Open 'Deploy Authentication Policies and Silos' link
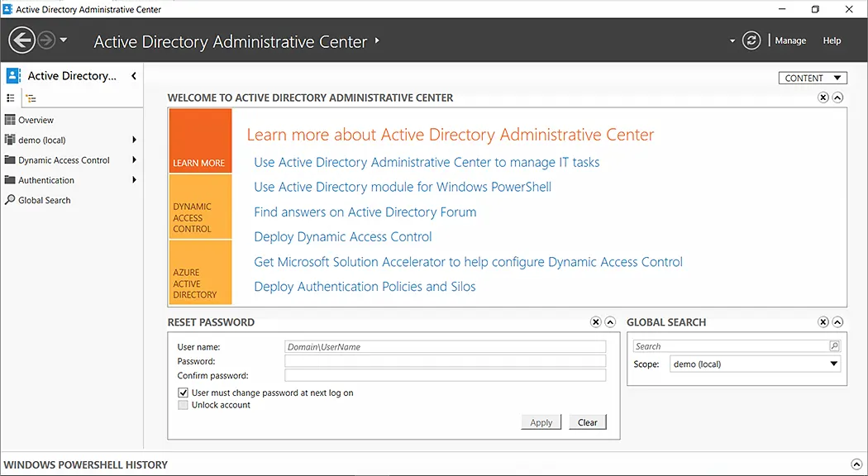The width and height of the screenshot is (868, 476). [365, 287]
